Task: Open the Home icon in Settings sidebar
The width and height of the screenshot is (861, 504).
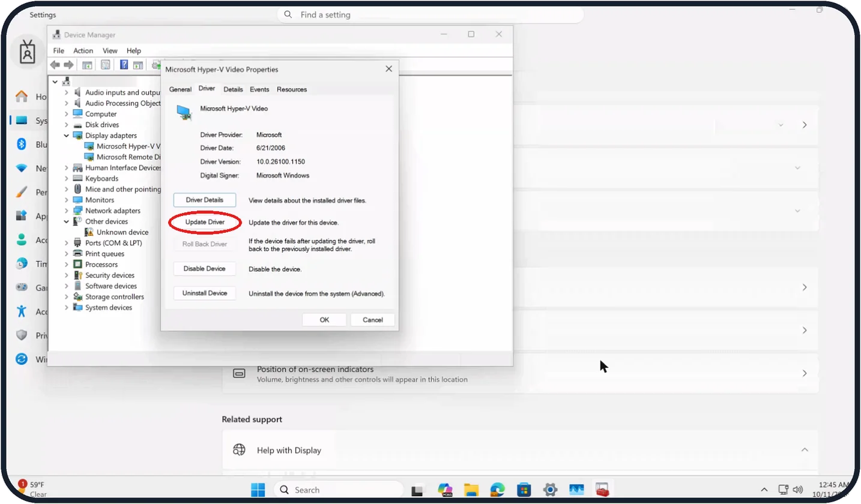Action: click(22, 97)
